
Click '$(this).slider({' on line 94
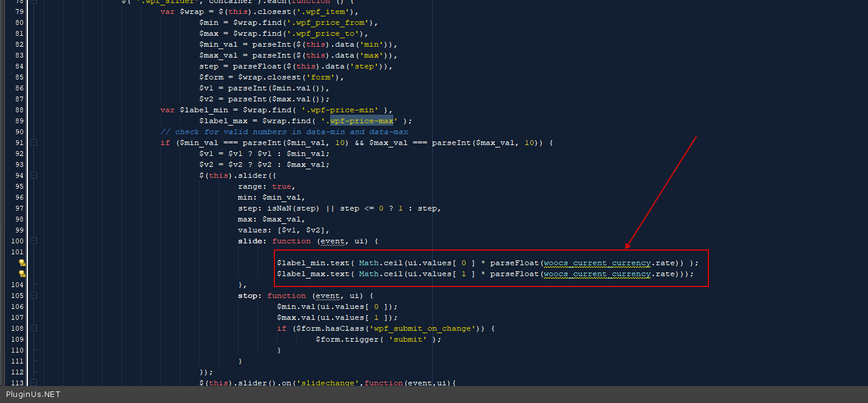pos(238,175)
